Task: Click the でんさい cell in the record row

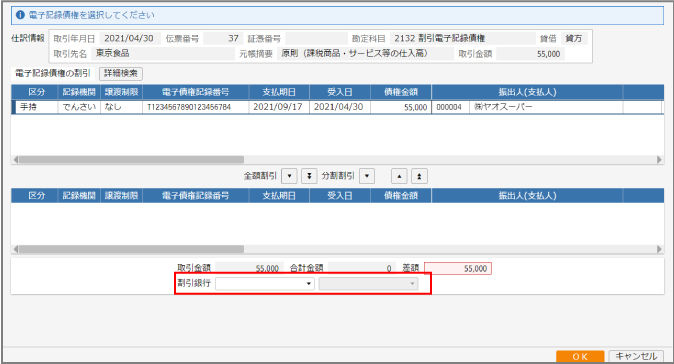Action: 79,107
